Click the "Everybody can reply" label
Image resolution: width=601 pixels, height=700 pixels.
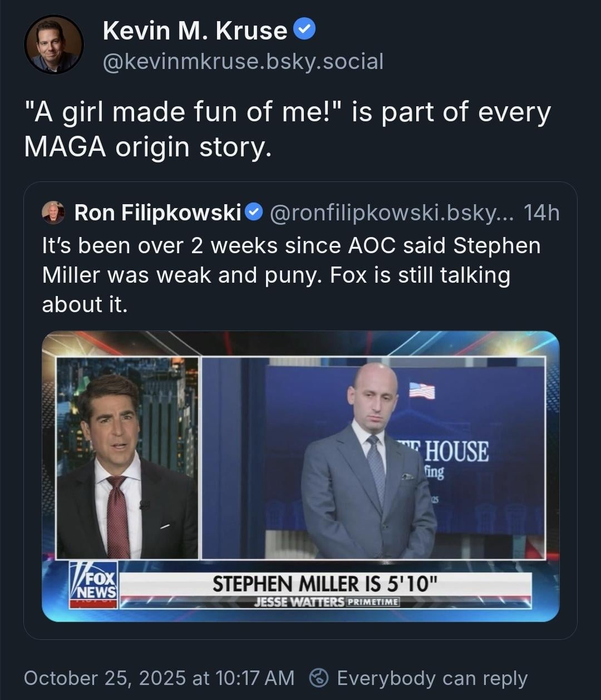coord(432,678)
